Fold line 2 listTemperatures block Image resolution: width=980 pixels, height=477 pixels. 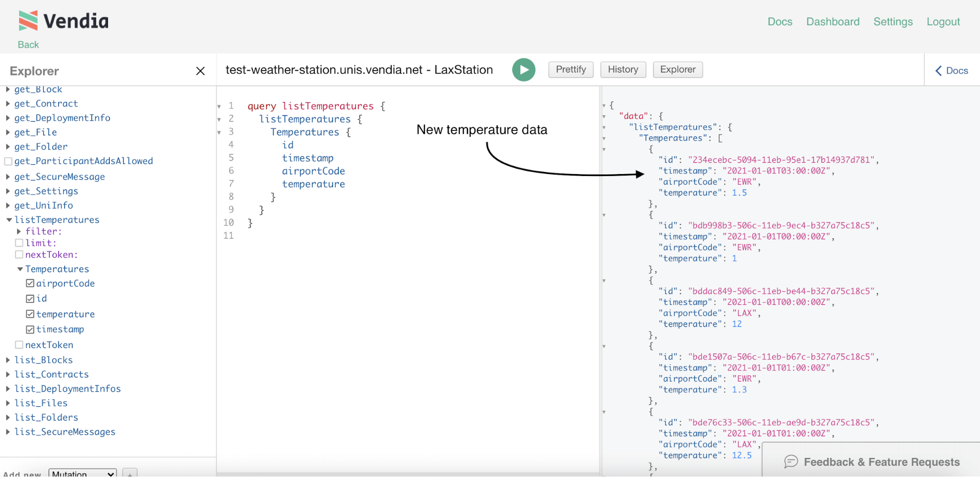(x=219, y=119)
